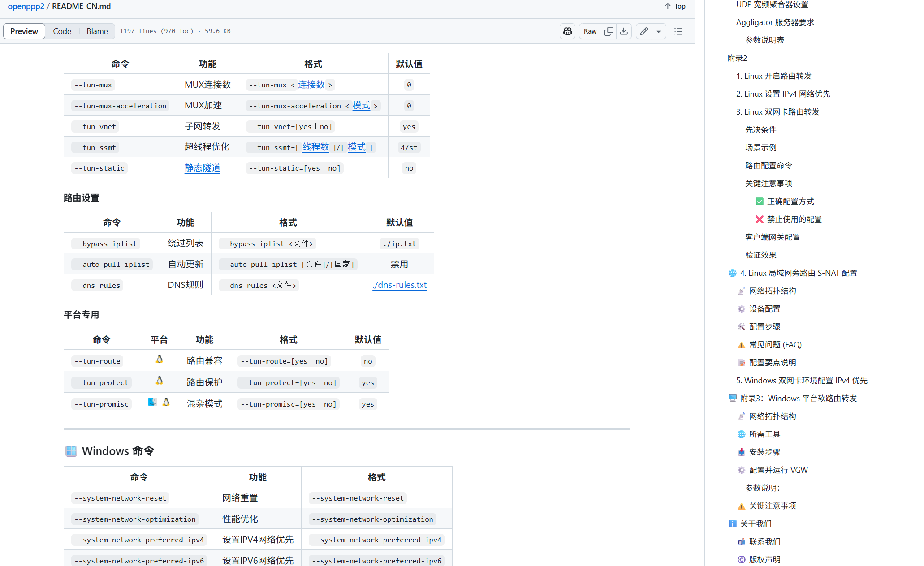Image resolution: width=924 pixels, height=566 pixels.
Task: Jump to 版权声明 in the outline
Action: click(764, 559)
